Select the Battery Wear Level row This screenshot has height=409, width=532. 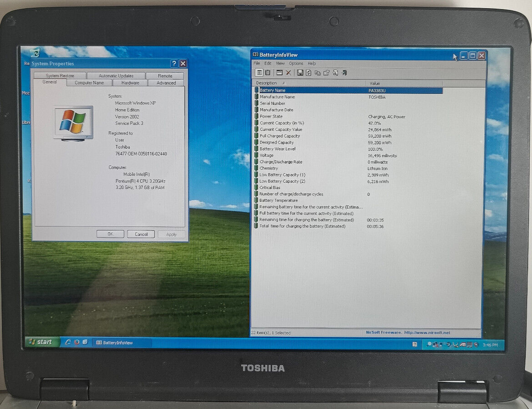click(x=348, y=149)
